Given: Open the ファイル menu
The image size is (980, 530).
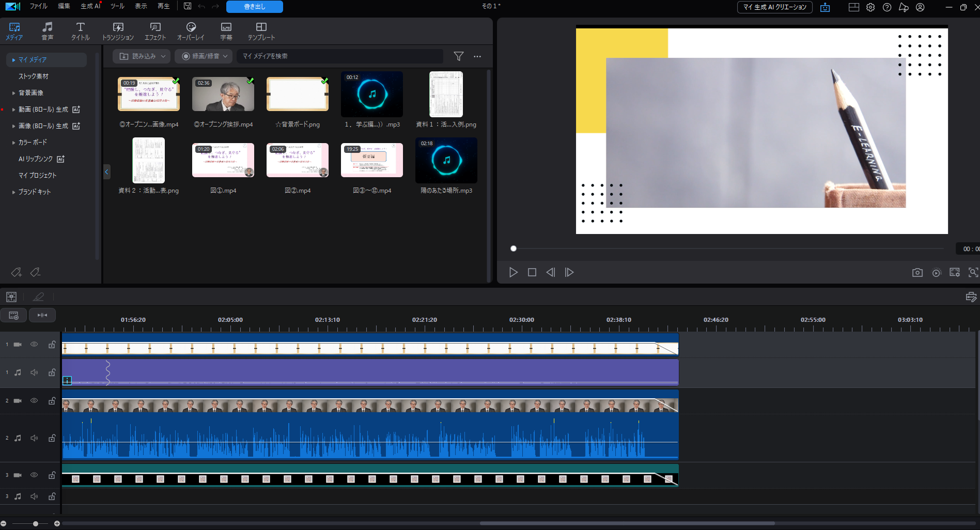Looking at the screenshot, I should tap(38, 6).
